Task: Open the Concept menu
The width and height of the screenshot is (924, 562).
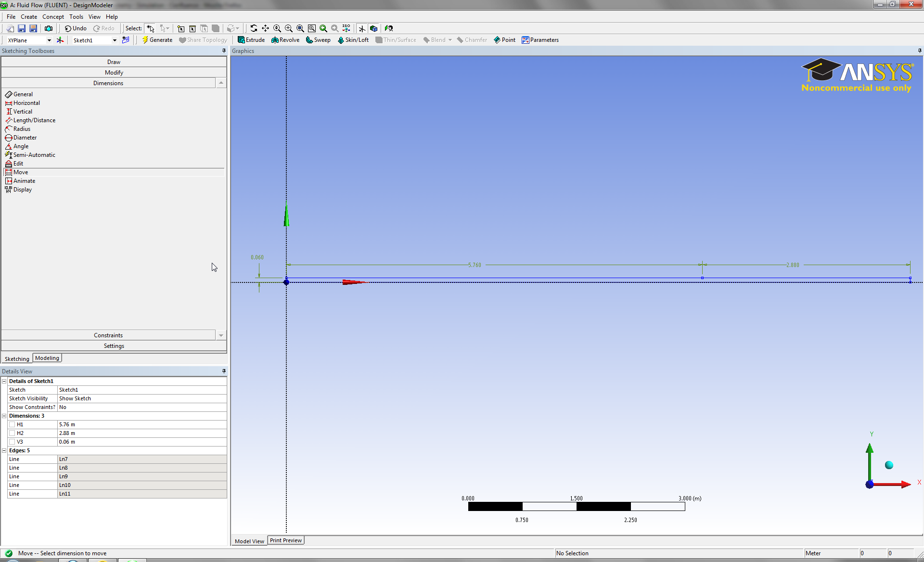Action: click(x=53, y=17)
